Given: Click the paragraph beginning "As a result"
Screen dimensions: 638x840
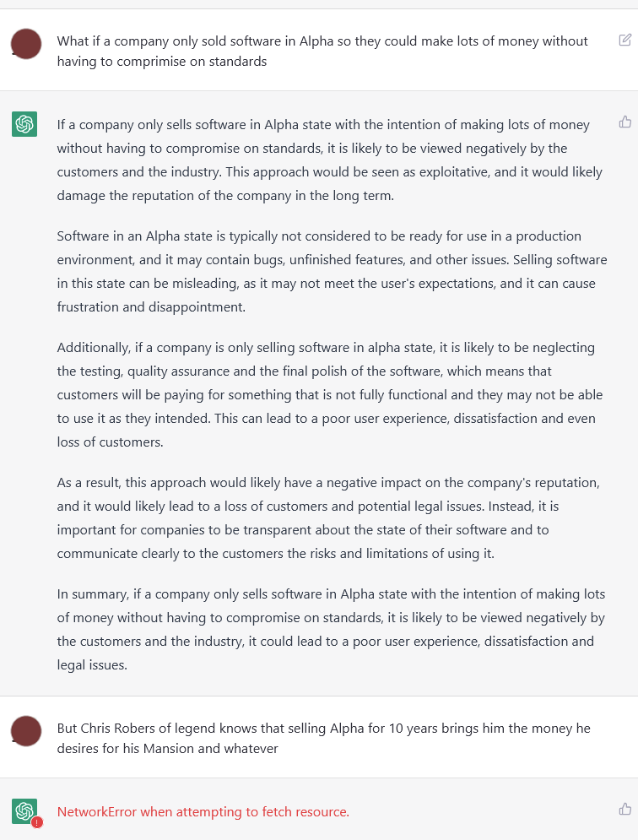Looking at the screenshot, I should click(328, 518).
